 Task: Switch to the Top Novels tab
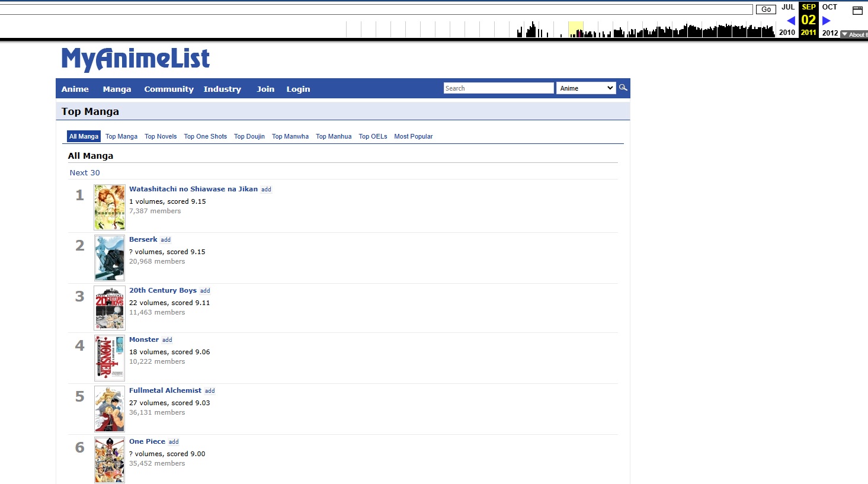161,136
